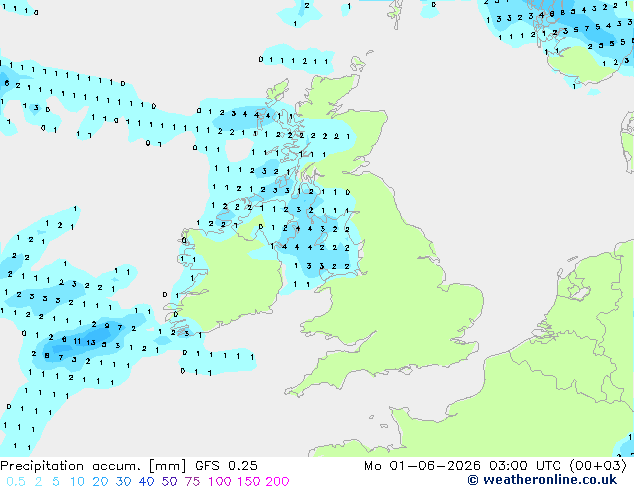Select the 10 legend value
The width and height of the screenshot is (634, 490).
coord(77,482)
